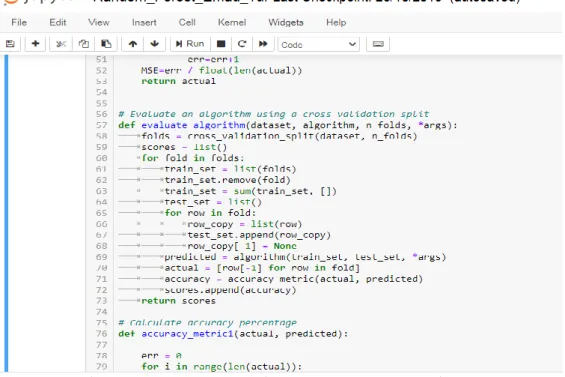The height and width of the screenshot is (377, 565).
Task: Interrupt the kernel with the stop square
Action: [x=221, y=44]
